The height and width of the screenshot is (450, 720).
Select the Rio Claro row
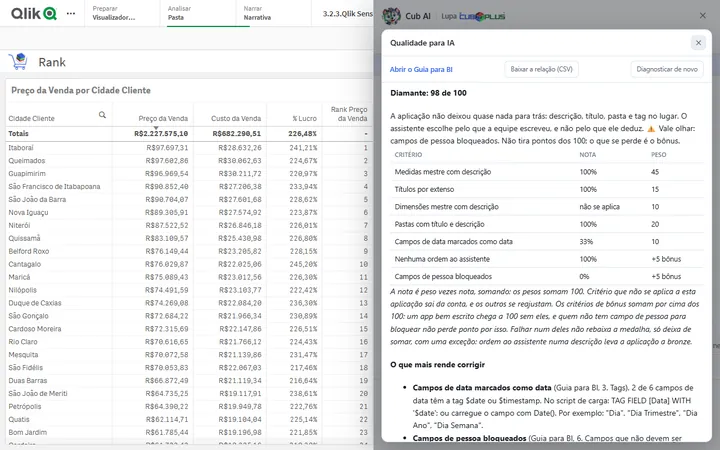point(23,342)
